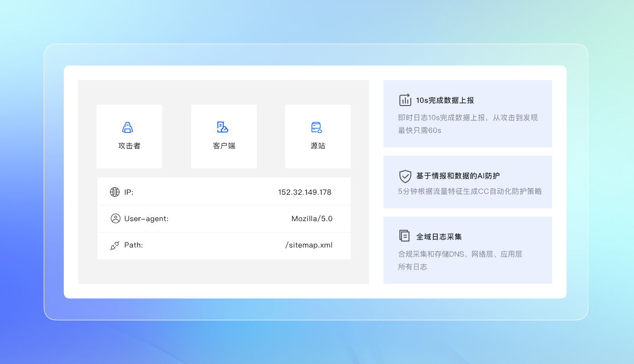Click the 即时日志10s完成数据上报 description text
The width and height of the screenshot is (634, 364).
pos(468,117)
